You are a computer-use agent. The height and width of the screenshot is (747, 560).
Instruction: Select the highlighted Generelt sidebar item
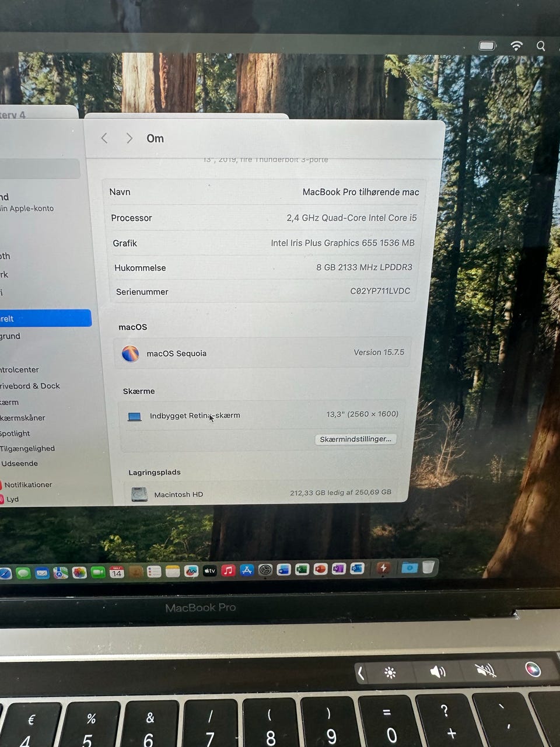point(45,318)
